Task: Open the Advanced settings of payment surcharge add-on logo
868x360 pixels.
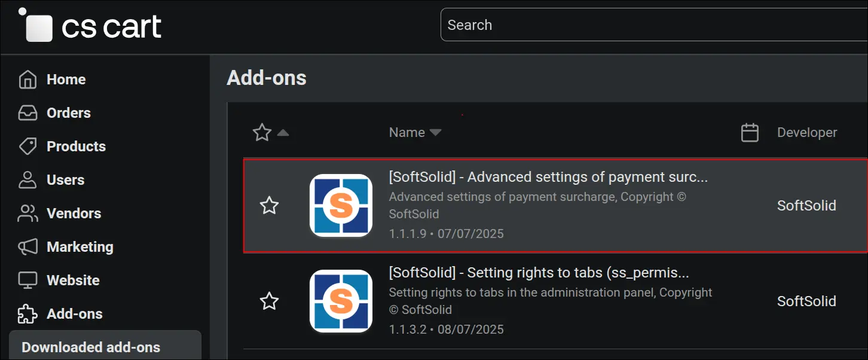Action: tap(341, 205)
